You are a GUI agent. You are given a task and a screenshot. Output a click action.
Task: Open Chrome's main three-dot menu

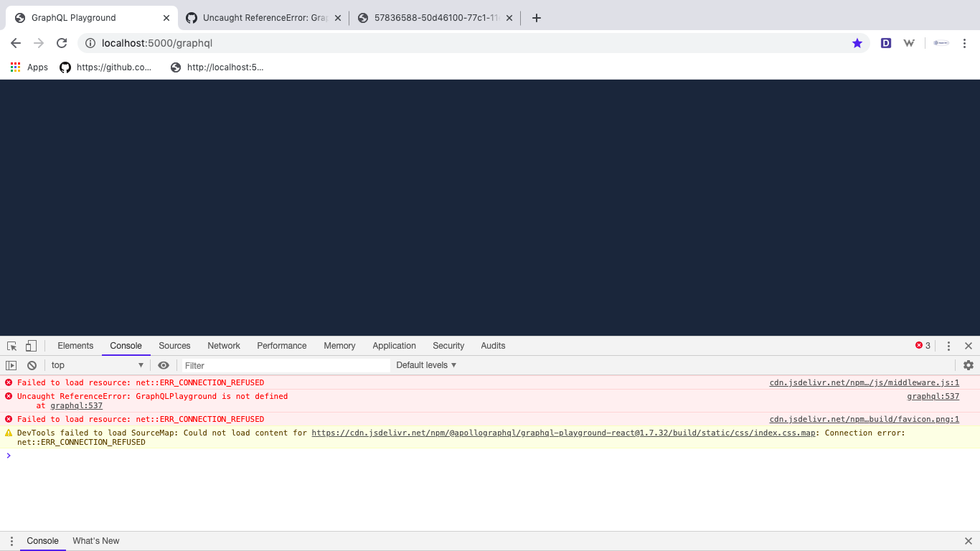(x=965, y=43)
